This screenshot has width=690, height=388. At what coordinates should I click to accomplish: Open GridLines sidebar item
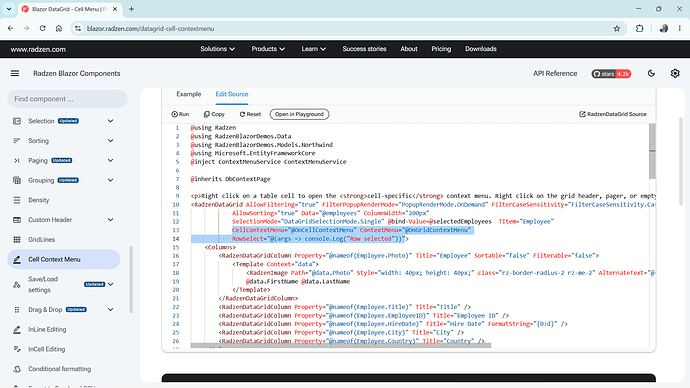(64, 240)
